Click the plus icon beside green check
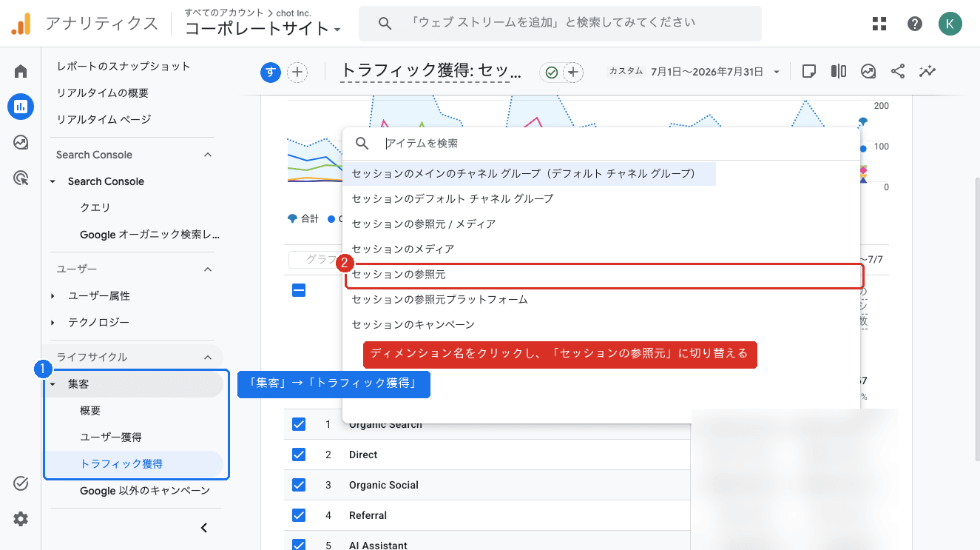Viewport: 980px width, 550px height. point(573,72)
